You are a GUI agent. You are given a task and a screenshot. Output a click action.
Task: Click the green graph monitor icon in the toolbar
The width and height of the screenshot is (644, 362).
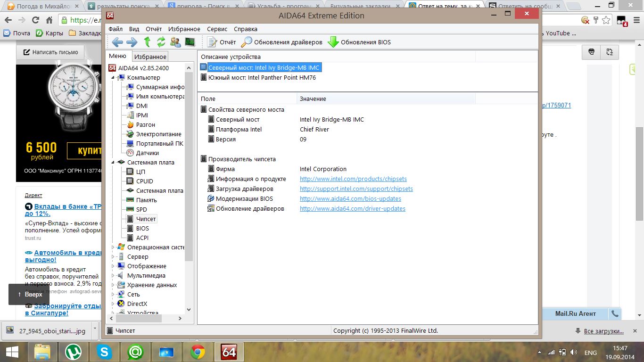190,42
